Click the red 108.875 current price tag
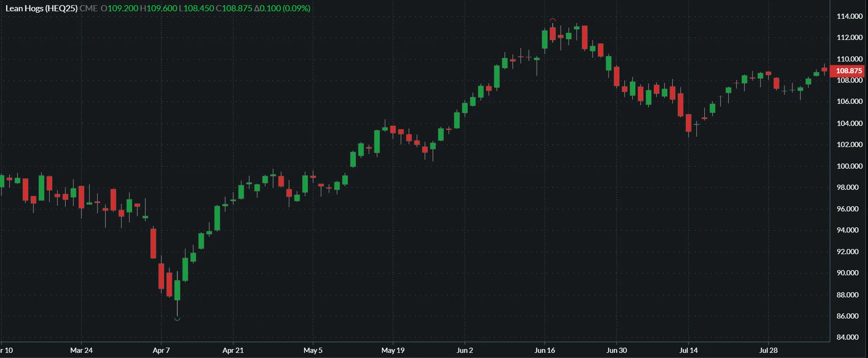This screenshot has width=868, height=358. 849,71
